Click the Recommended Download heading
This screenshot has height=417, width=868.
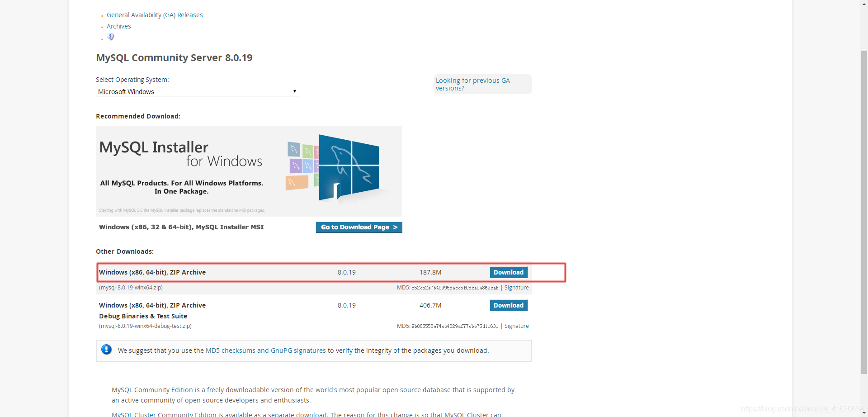tap(138, 116)
